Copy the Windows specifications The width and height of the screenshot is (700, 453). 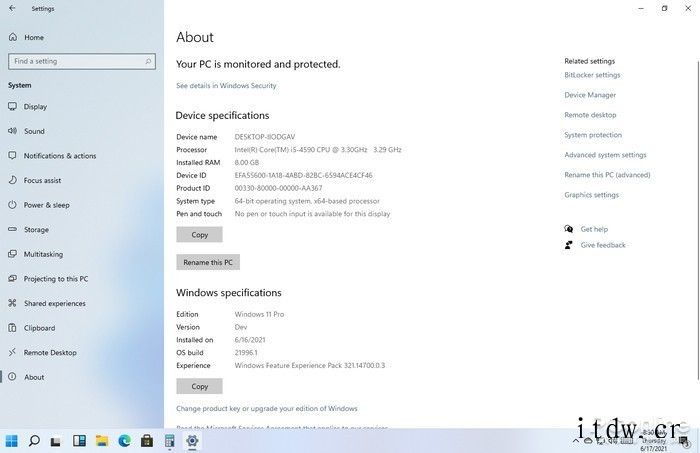tap(199, 387)
